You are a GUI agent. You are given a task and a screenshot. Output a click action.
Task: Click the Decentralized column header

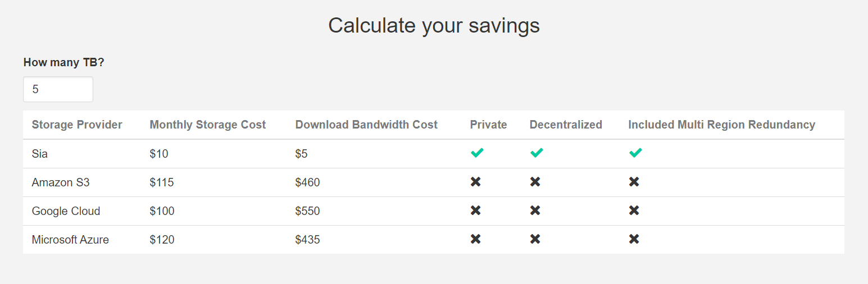click(x=566, y=125)
